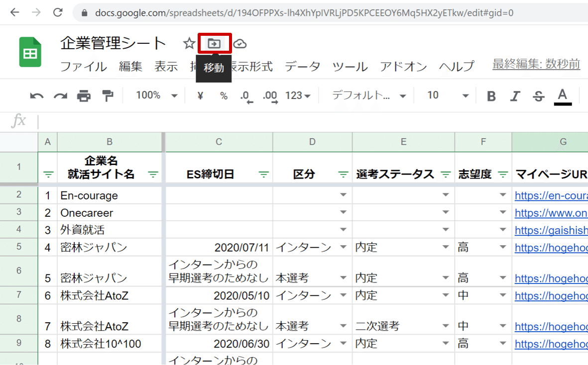Screen dimensions: 588x365
Task: Check cloud save status icon
Action: [240, 44]
